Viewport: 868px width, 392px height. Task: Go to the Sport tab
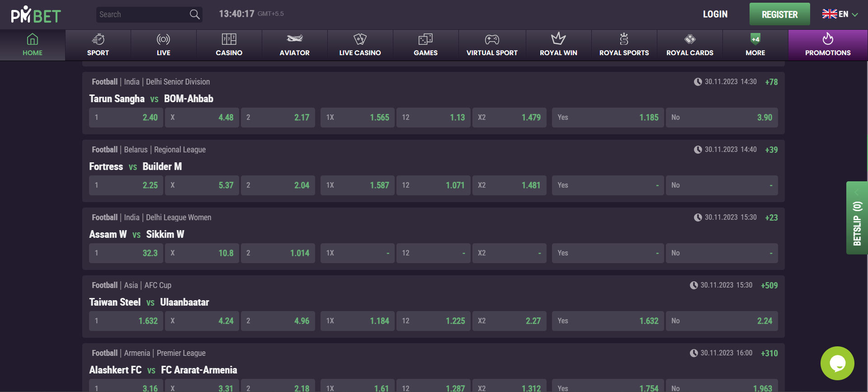click(x=98, y=45)
